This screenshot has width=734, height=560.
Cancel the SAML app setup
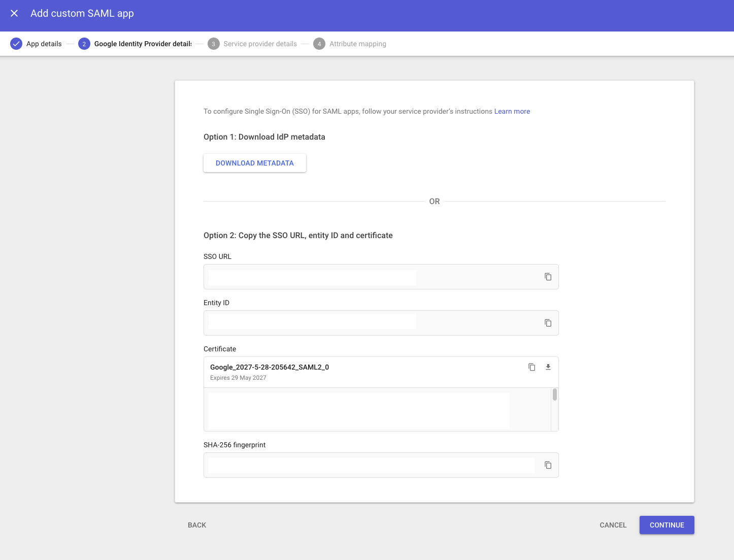tap(613, 525)
